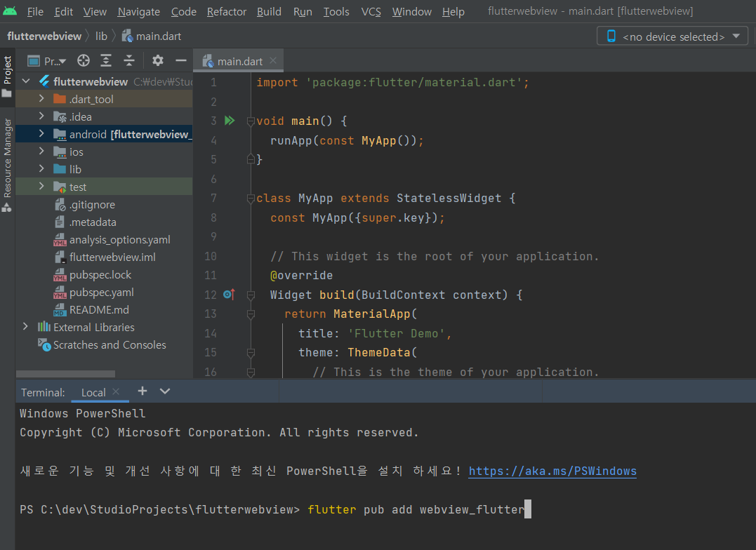Click the Expand All icon
Screen dimensions: 756x550
106,61
